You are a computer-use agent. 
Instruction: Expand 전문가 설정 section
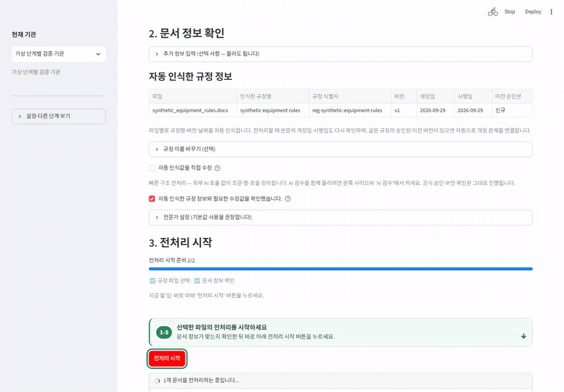340,217
